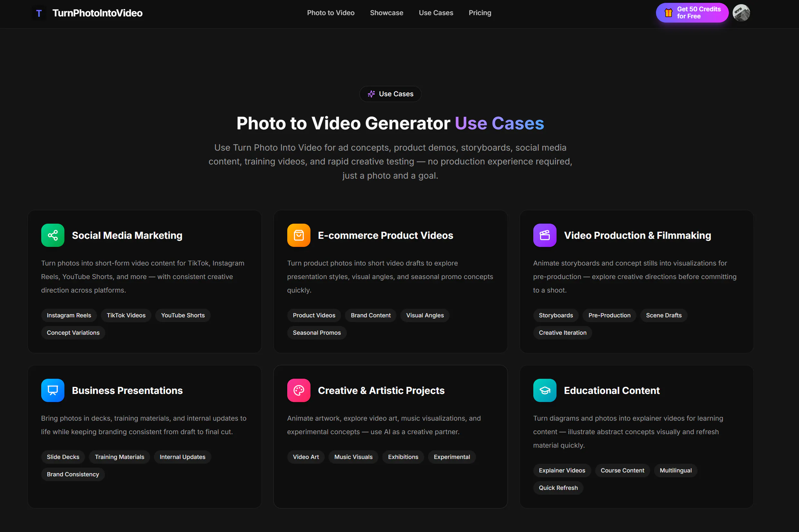Click the TurnPhotoIntoVideo T logo icon
This screenshot has width=799, height=532.
[x=39, y=13]
